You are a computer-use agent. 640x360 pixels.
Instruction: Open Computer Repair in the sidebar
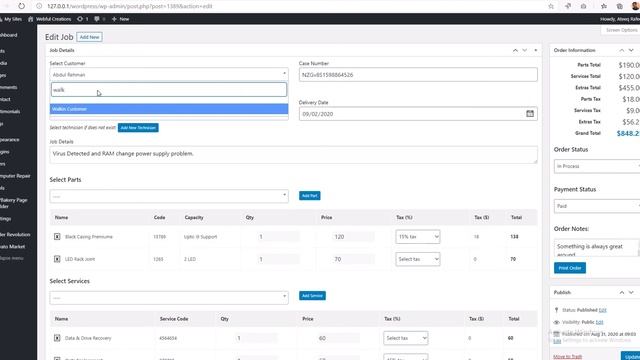(15, 176)
